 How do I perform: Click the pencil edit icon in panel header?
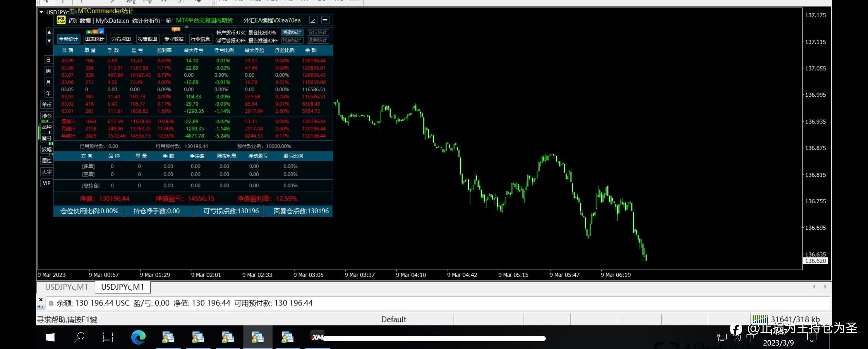point(313,20)
